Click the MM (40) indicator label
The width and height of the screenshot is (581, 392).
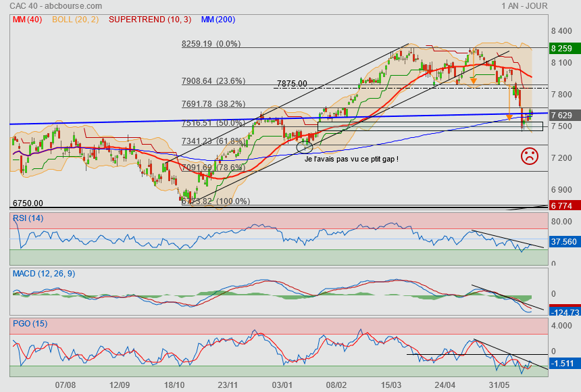[x=28, y=20]
